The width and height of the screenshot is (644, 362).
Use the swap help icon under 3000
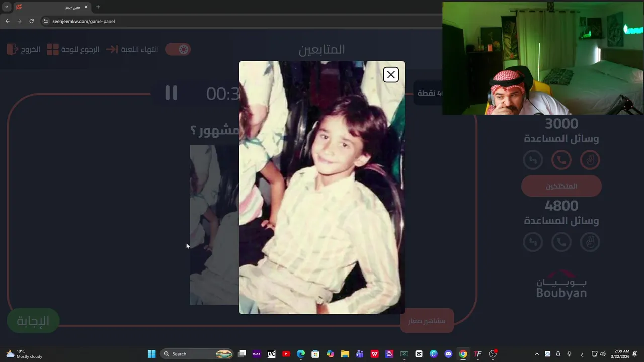(x=533, y=160)
